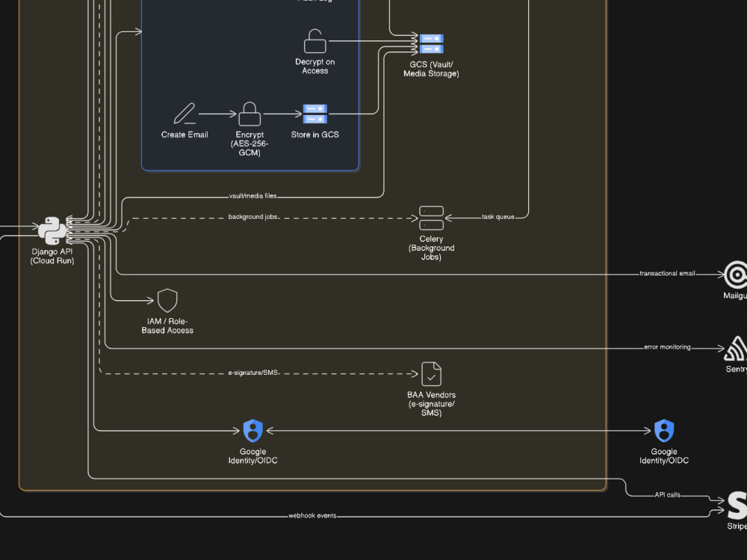
Task: Click the IAM Role-Based Access shield icon
Action: point(167,300)
